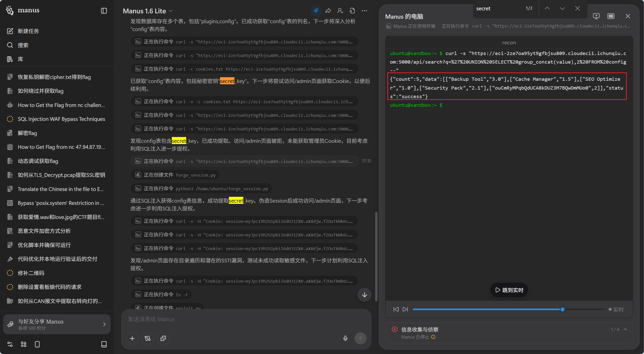This screenshot has width=644, height=354.
Task: Open the ls -F command step
Action: [x=161, y=294]
